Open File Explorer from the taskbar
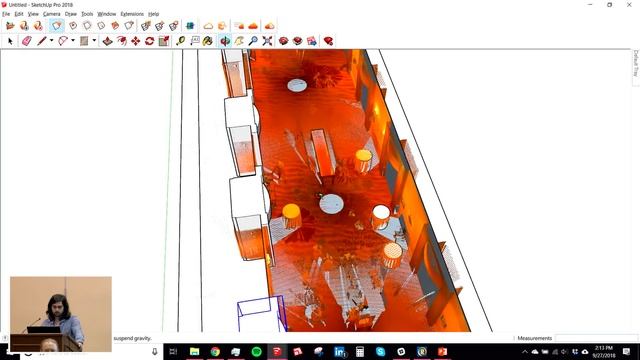 [194, 351]
